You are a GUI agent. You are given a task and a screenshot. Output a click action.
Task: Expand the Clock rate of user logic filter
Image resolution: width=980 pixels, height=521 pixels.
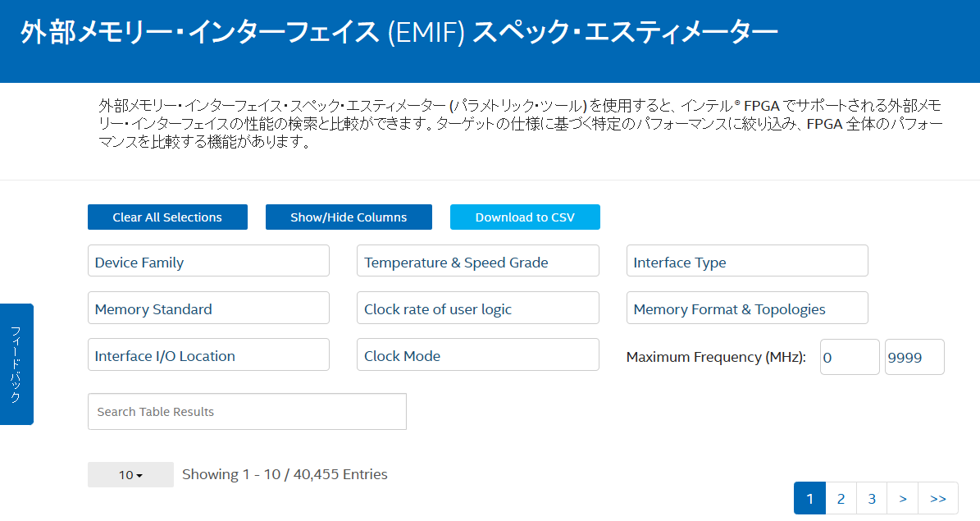click(x=478, y=307)
